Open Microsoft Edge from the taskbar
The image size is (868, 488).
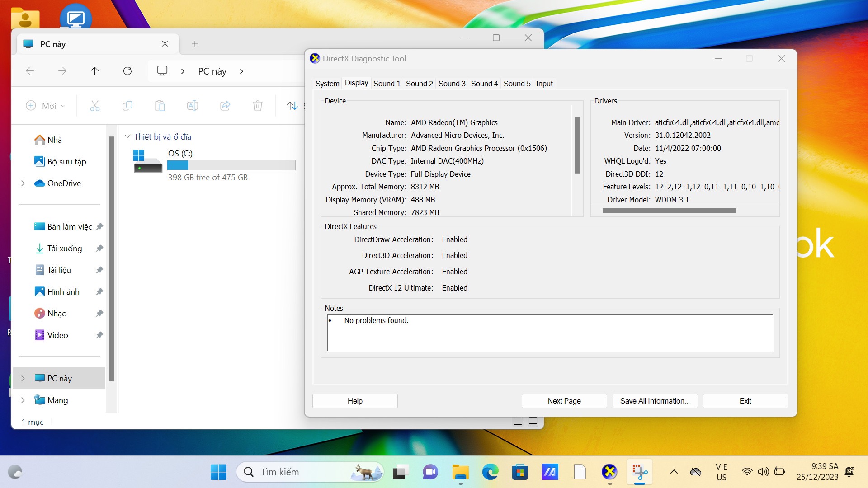490,472
